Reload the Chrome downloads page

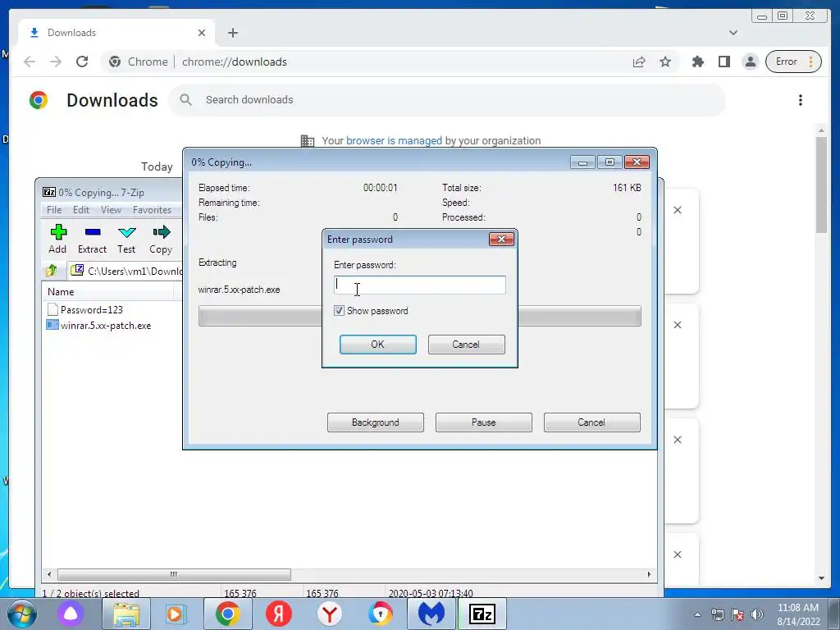coord(82,62)
